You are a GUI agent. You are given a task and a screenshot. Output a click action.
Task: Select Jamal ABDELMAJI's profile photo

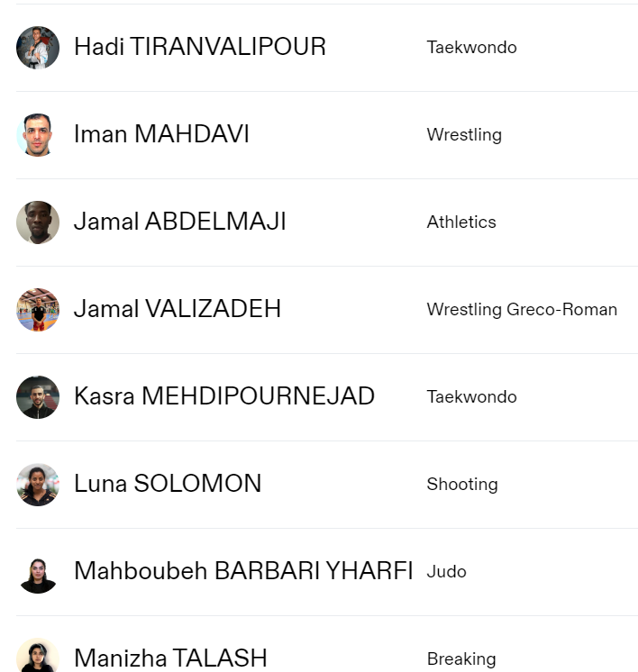(x=38, y=222)
